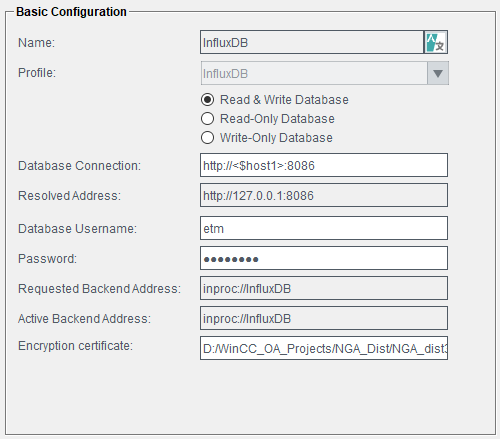Click the Resolved Address field
The image size is (500, 439).
pos(324,195)
